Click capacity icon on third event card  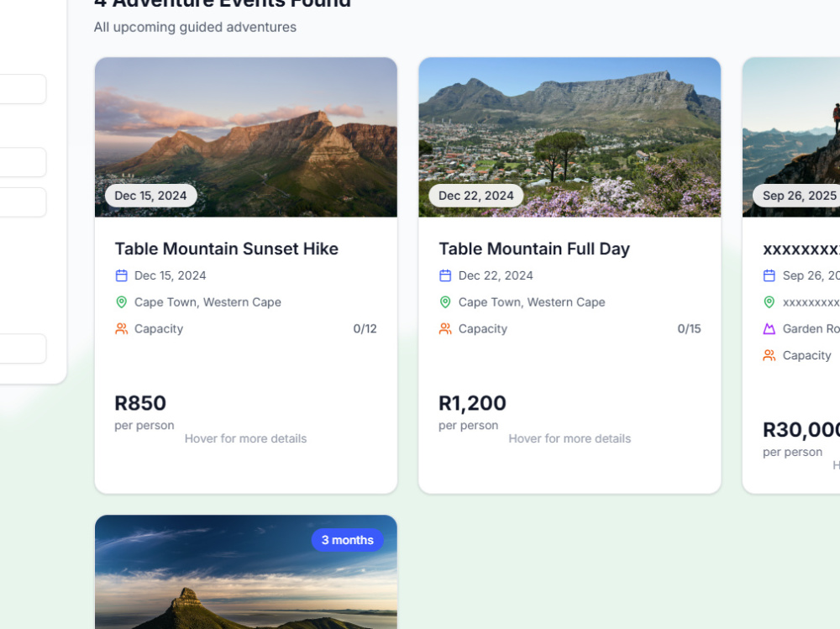coord(769,355)
